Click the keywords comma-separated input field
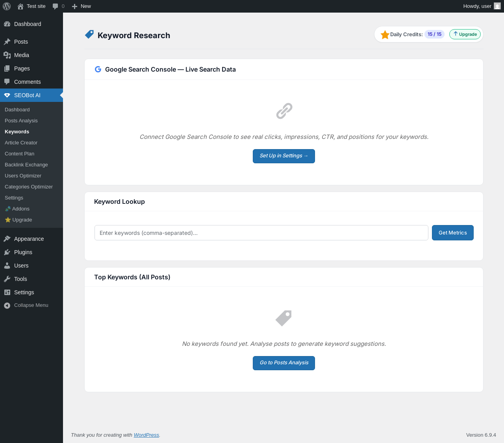This screenshot has height=443, width=504. [261, 233]
